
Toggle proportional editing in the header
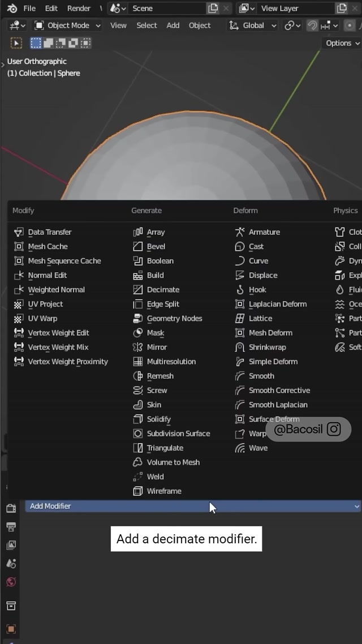click(350, 25)
